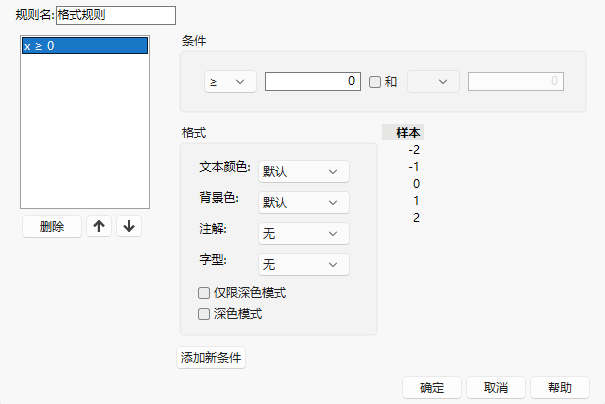605x404 pixels.
Task: Click sample value 0 in 样本 column
Action: tap(416, 184)
